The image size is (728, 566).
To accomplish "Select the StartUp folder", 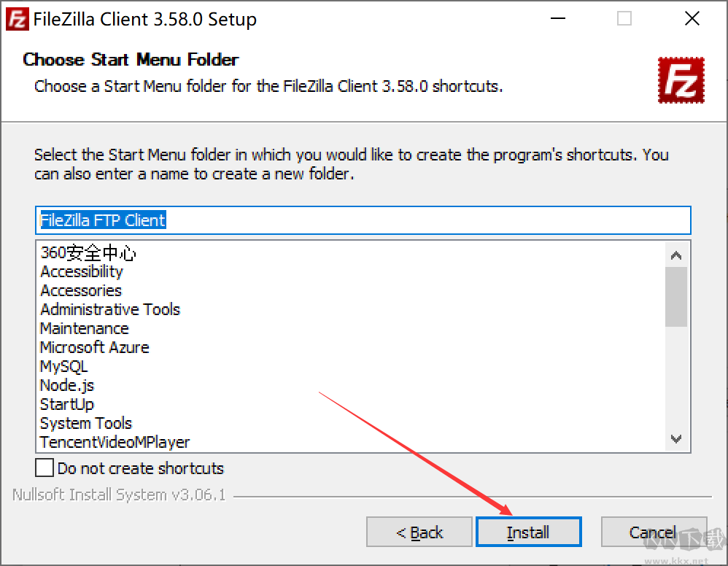I will tap(67, 404).
